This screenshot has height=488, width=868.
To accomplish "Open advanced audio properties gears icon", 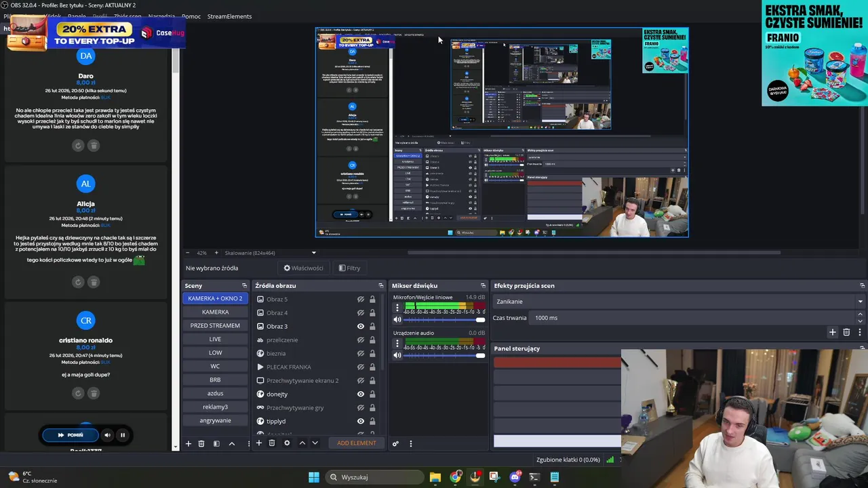I will 395,444.
